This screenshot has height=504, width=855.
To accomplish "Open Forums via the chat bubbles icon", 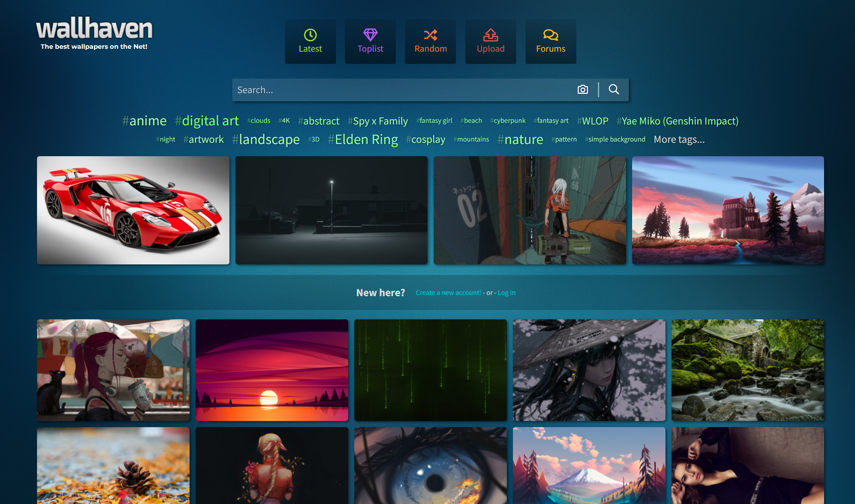I will pyautogui.click(x=550, y=35).
